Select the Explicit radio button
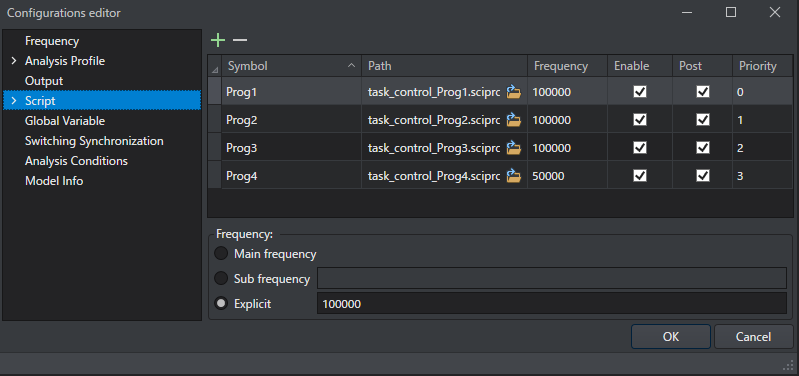799x376 pixels. click(x=221, y=304)
